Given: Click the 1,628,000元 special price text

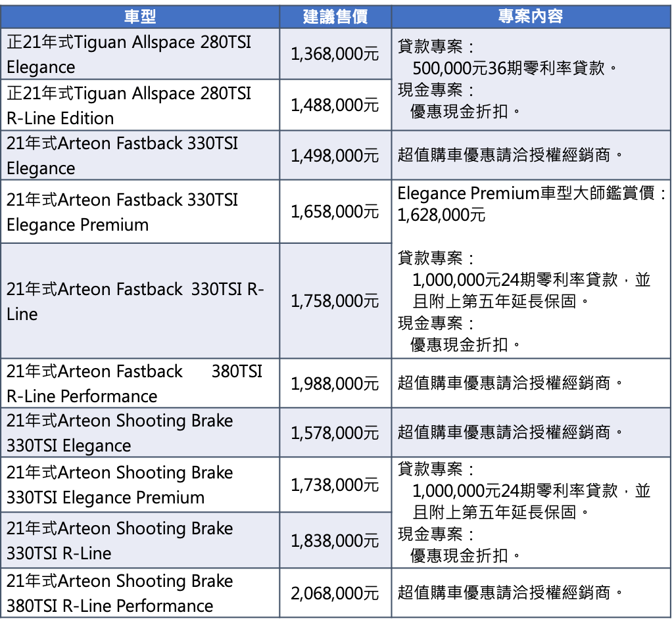Looking at the screenshot, I should 441,215.
